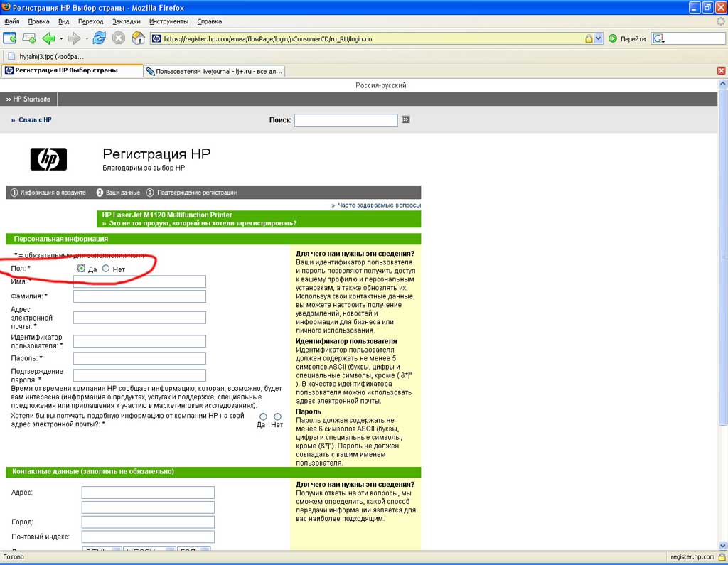
Task: Open the Переход menu
Action: pos(90,21)
